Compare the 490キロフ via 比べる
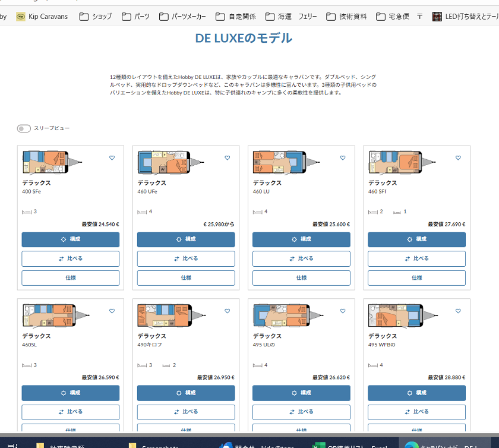 [x=186, y=412]
